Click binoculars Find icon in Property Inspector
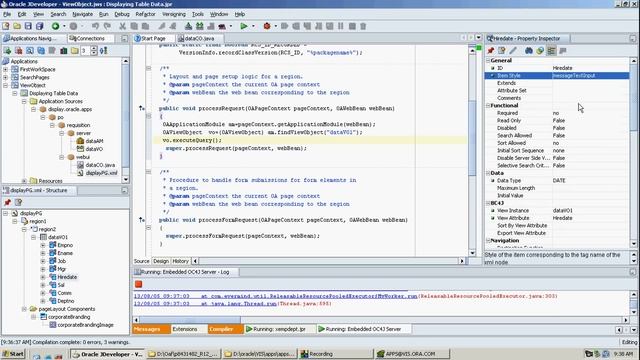 pos(529,51)
